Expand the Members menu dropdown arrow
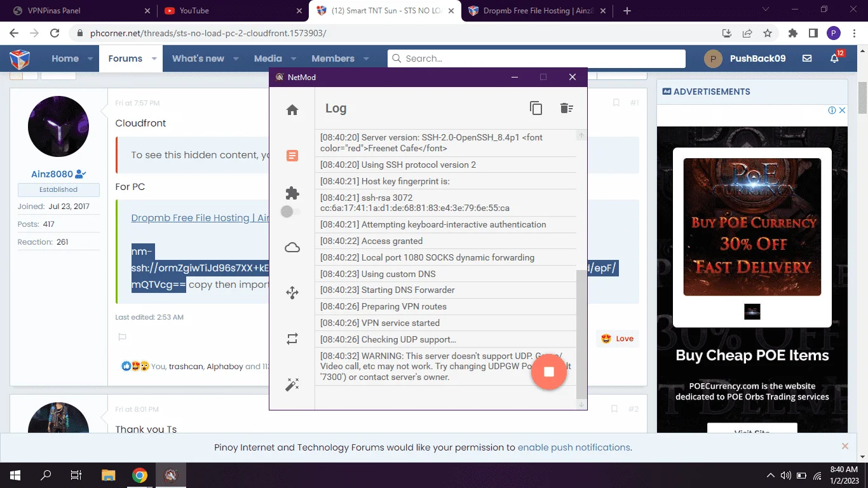The width and height of the screenshot is (868, 488). pyautogui.click(x=366, y=58)
